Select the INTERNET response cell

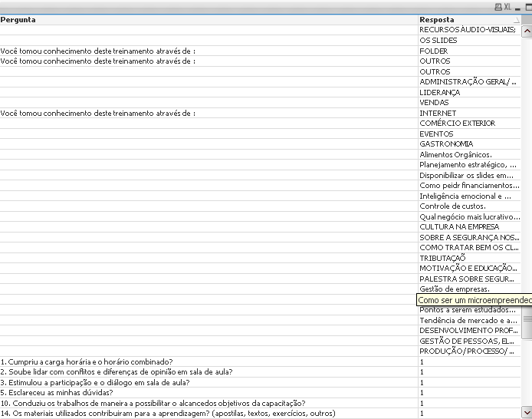(x=469, y=113)
